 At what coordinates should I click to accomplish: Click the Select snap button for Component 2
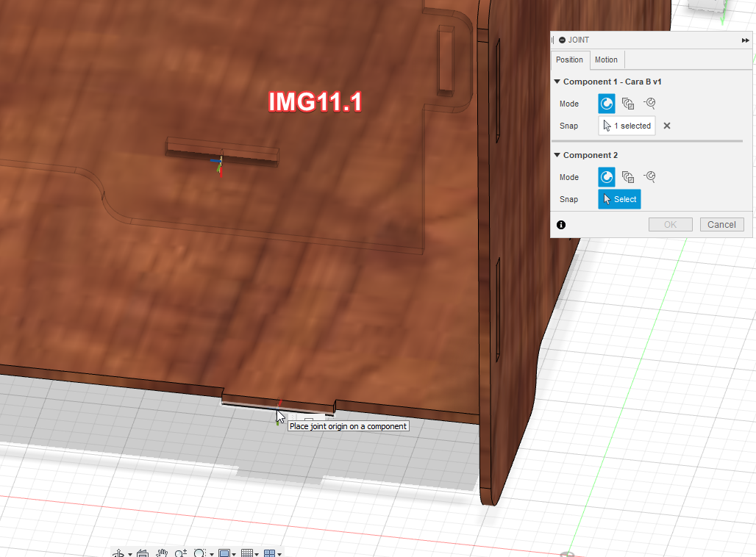(x=619, y=199)
